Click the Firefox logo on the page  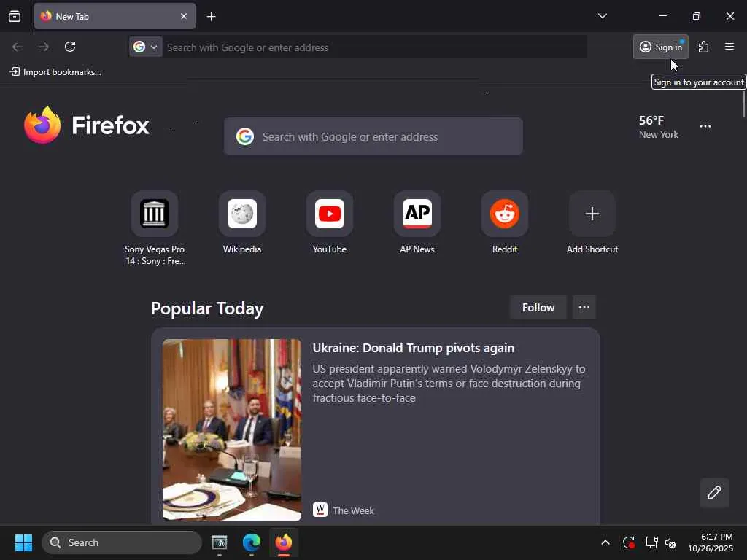(87, 125)
